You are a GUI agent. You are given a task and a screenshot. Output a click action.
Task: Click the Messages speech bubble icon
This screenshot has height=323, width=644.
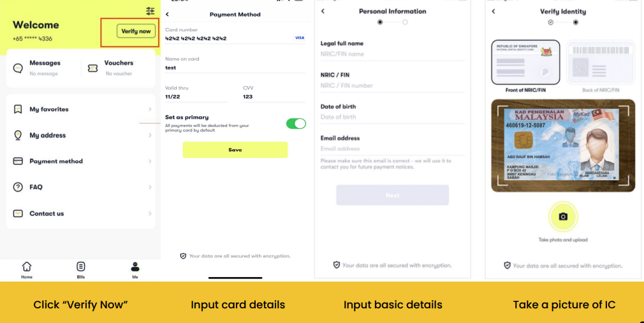(x=18, y=68)
